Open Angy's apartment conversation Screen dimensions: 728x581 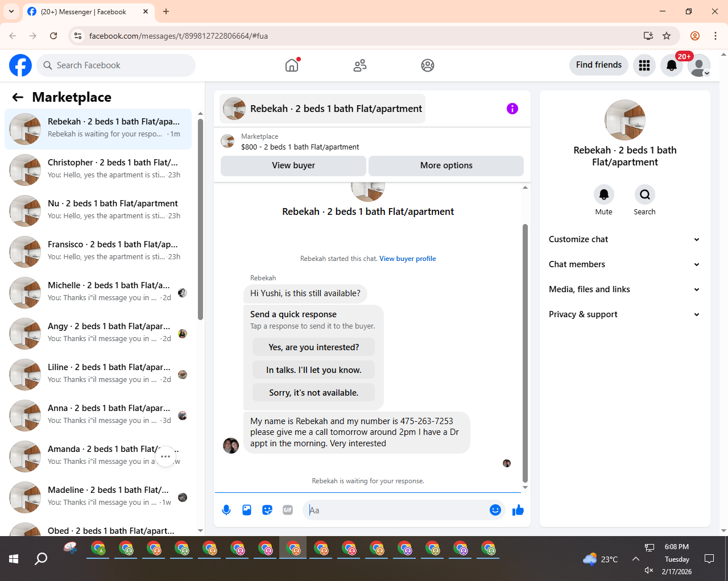click(98, 334)
